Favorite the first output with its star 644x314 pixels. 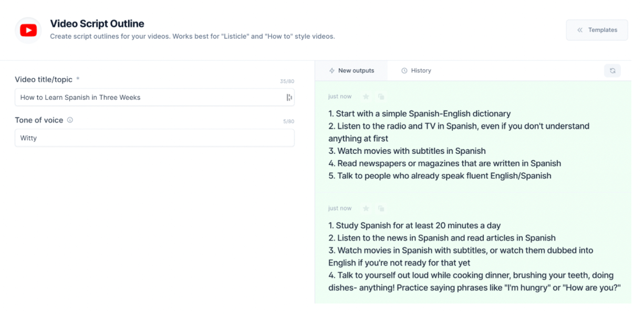[x=366, y=97]
